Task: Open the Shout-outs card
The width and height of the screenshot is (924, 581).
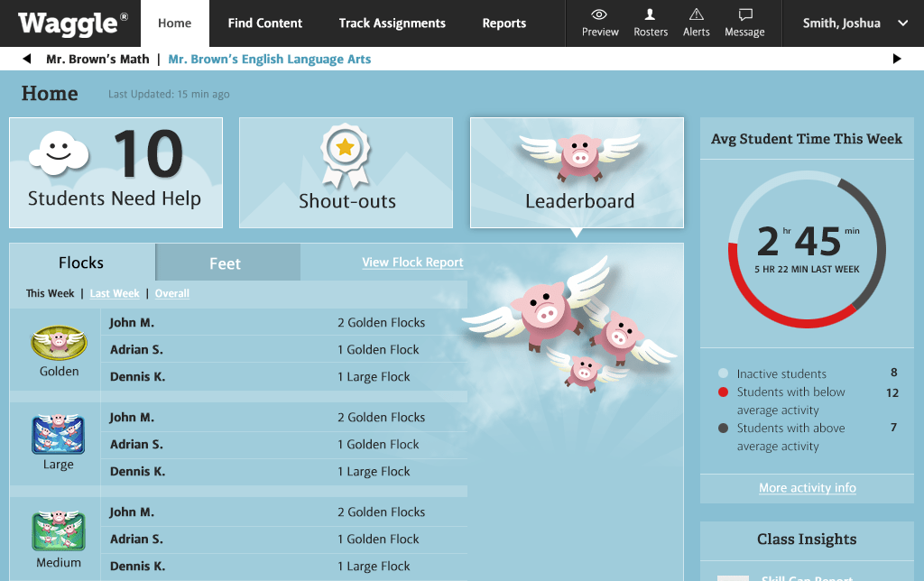Action: (x=346, y=172)
